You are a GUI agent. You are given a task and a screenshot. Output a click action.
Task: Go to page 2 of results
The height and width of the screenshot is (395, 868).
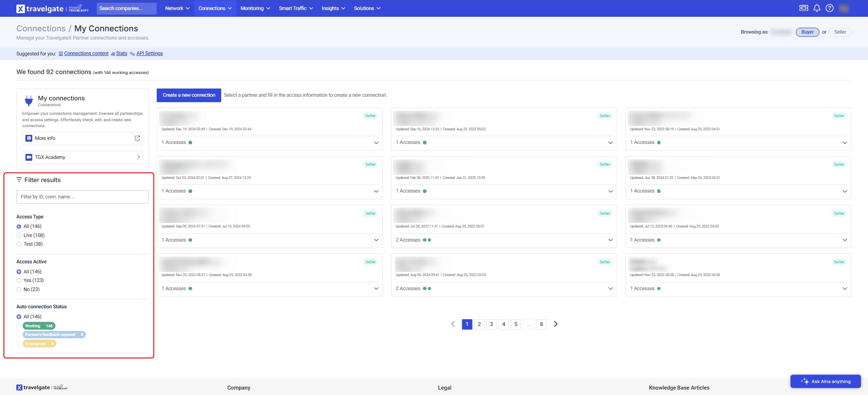pyautogui.click(x=479, y=324)
